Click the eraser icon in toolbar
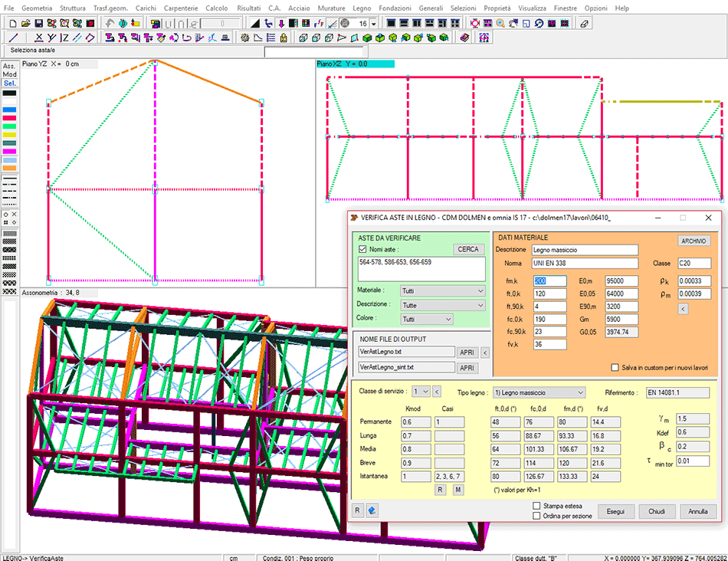 [584, 23]
